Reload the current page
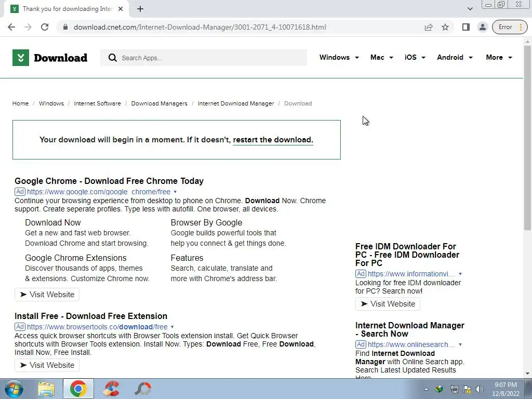The width and height of the screenshot is (532, 399). click(x=45, y=27)
